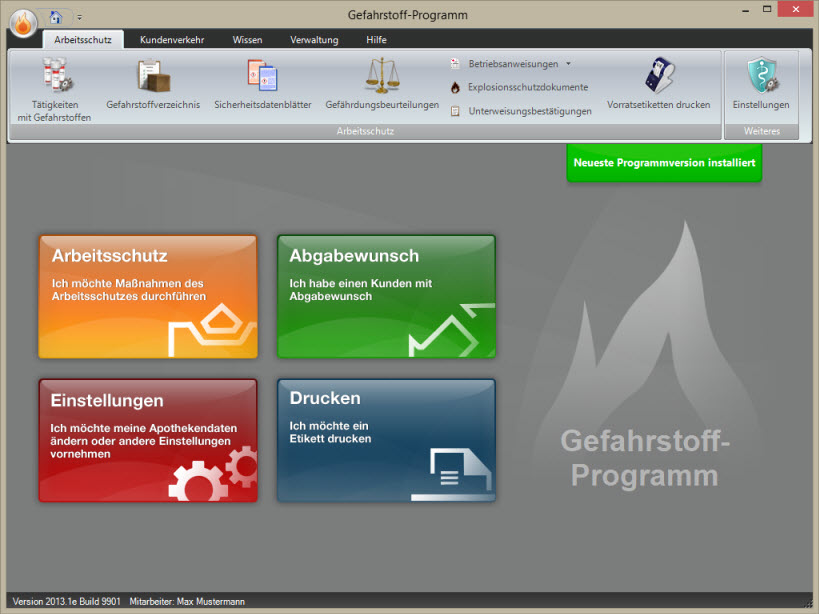This screenshot has width=819, height=614.
Task: Click the flame application menu orb
Action: pos(23,23)
